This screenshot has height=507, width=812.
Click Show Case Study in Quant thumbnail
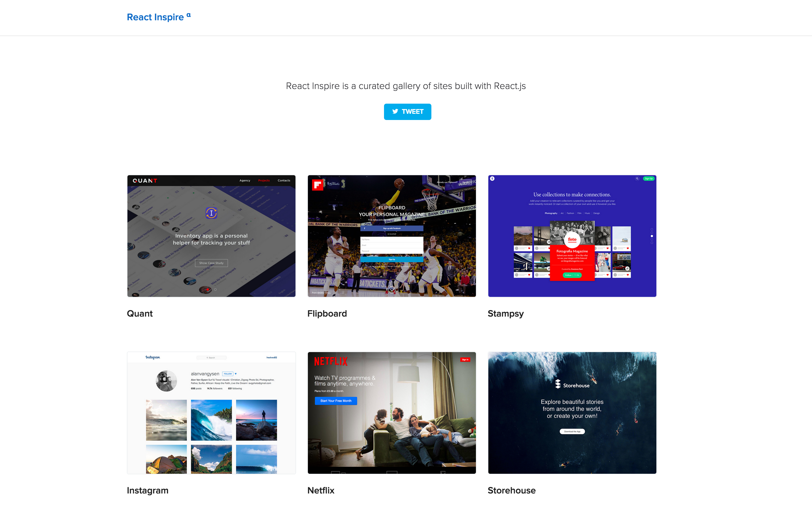211,263
